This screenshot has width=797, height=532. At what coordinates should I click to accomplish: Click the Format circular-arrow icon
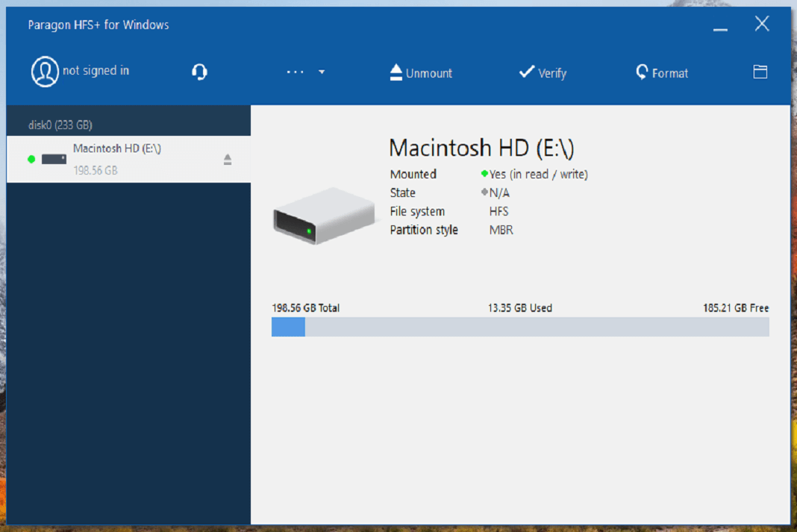pos(642,72)
